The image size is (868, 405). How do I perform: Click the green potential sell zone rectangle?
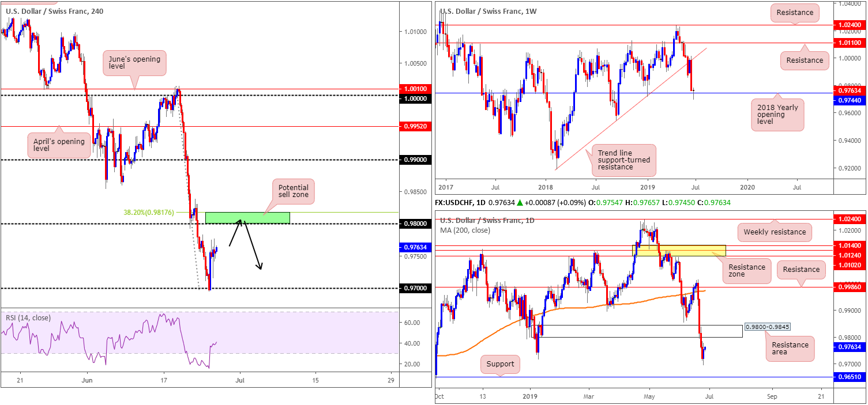pyautogui.click(x=247, y=218)
